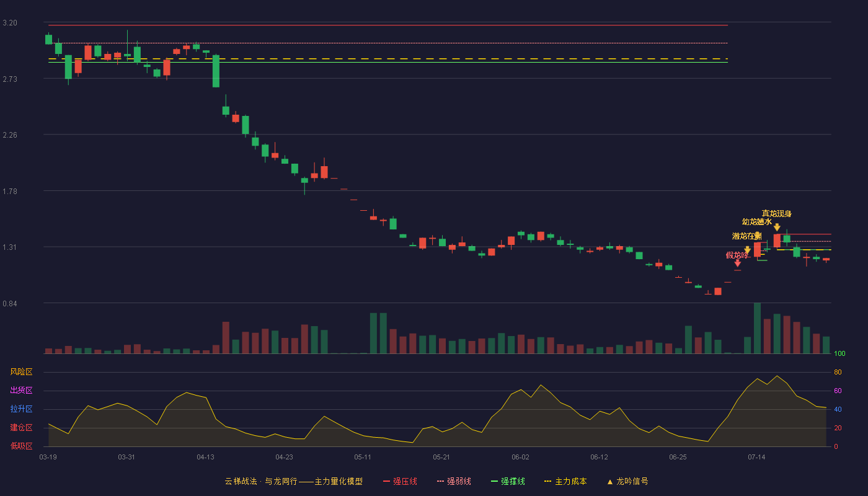Click the 假龙吟 signal label
This screenshot has height=496, width=868.
(737, 255)
